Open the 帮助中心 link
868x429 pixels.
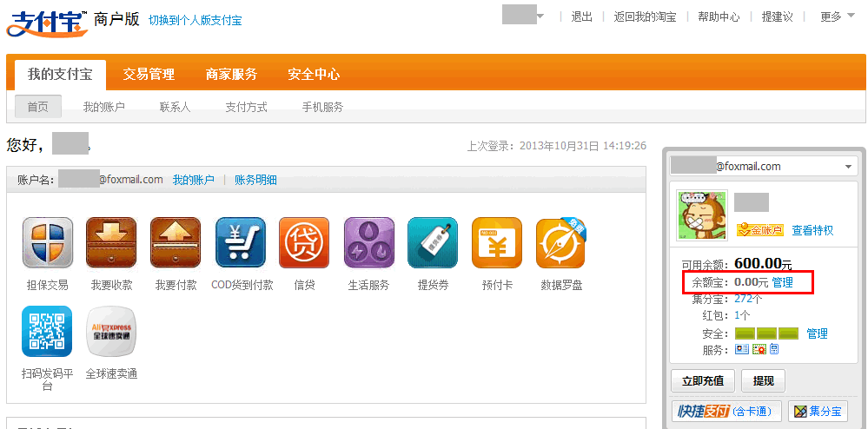point(719,16)
